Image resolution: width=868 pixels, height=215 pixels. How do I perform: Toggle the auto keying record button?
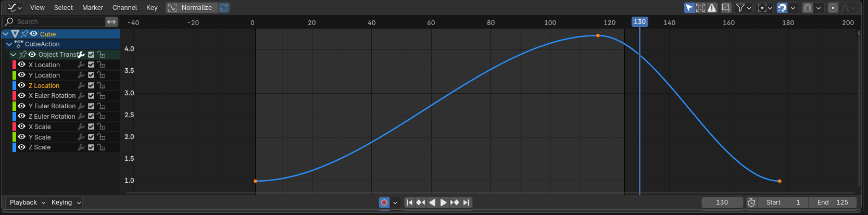[384, 203]
